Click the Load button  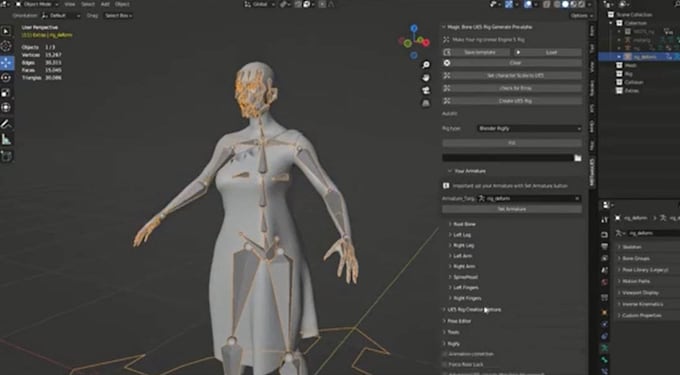(548, 52)
